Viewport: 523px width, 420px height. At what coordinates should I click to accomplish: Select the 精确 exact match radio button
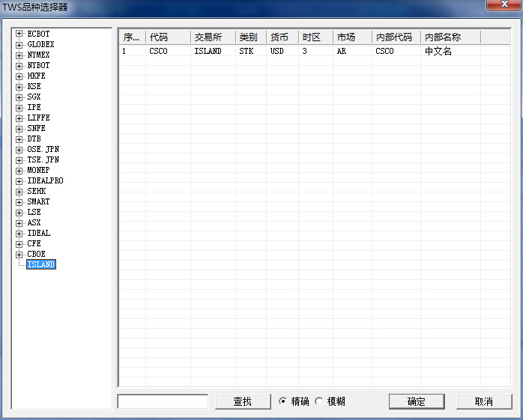click(x=282, y=401)
